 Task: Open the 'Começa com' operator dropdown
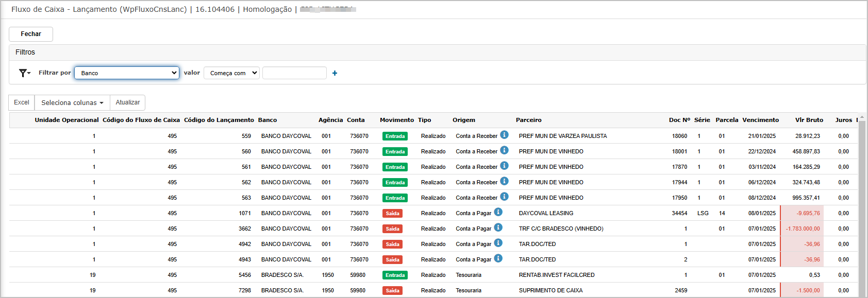coord(231,73)
